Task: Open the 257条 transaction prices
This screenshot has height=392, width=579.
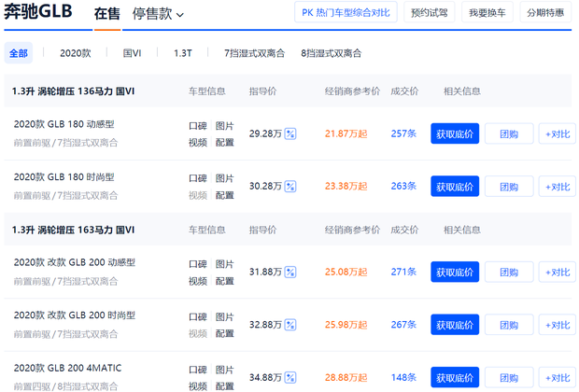Action: 403,133
